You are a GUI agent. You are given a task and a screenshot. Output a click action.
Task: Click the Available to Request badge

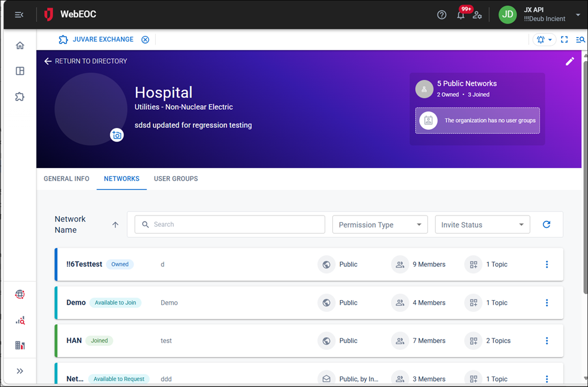(119, 379)
